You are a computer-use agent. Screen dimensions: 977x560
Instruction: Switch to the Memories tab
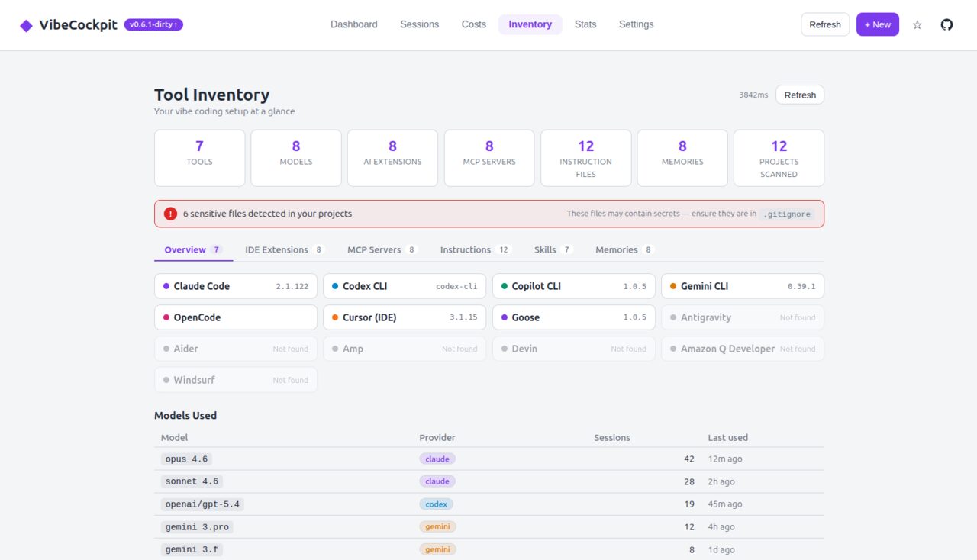pos(618,249)
